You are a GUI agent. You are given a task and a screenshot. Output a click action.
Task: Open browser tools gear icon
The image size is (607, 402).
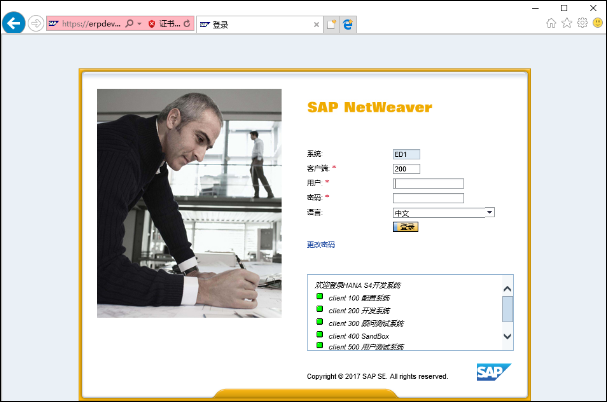[x=582, y=23]
